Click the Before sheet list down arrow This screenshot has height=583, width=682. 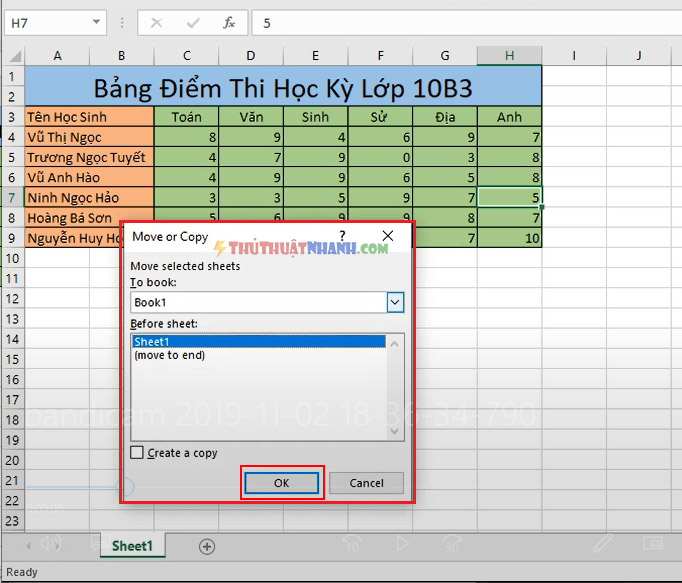click(394, 431)
